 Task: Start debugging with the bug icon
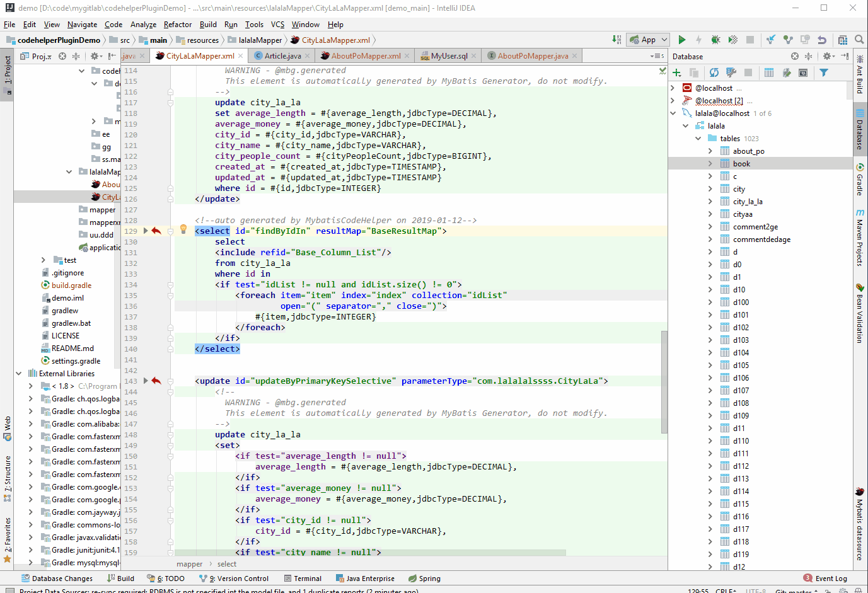click(715, 40)
